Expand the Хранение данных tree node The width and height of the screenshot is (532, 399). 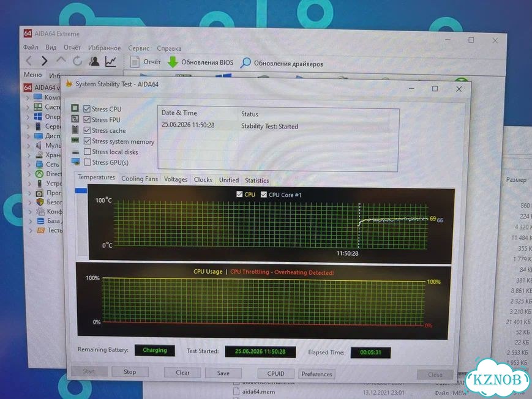(29, 155)
